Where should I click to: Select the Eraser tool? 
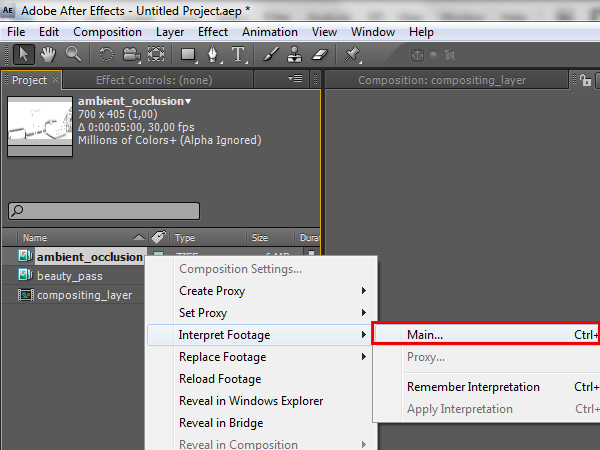(320, 54)
